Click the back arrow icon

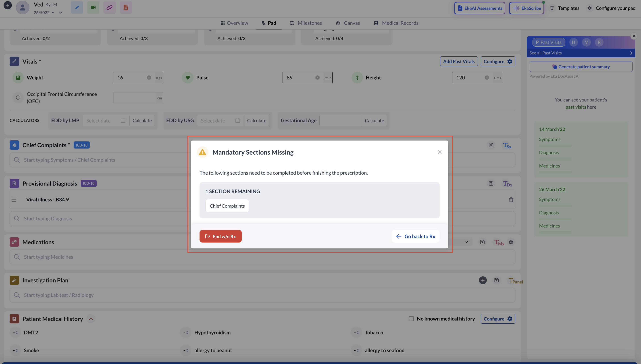[x=8, y=5]
